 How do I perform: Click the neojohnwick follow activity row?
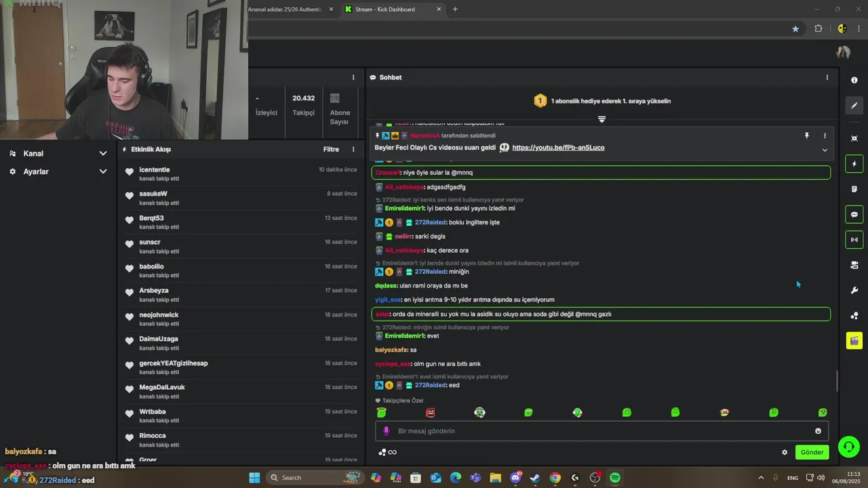pos(241,319)
